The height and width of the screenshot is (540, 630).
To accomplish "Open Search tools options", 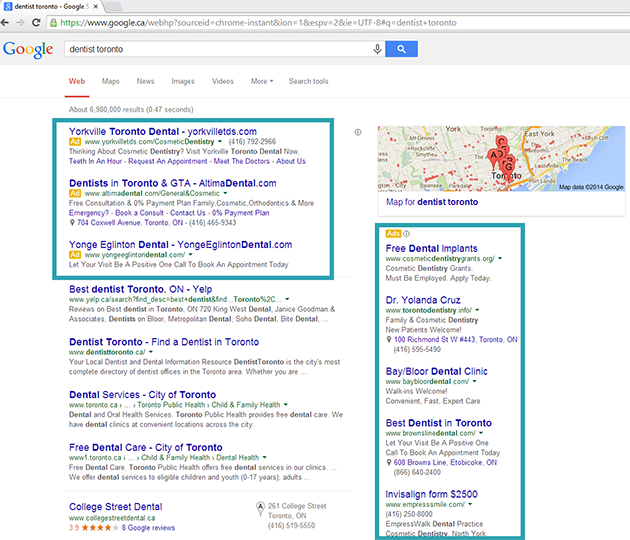I will [x=308, y=81].
